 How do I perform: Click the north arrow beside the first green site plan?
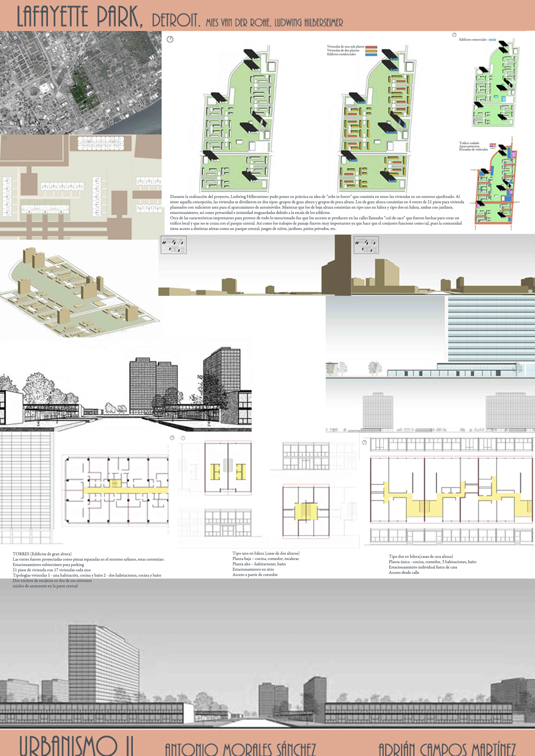point(170,39)
